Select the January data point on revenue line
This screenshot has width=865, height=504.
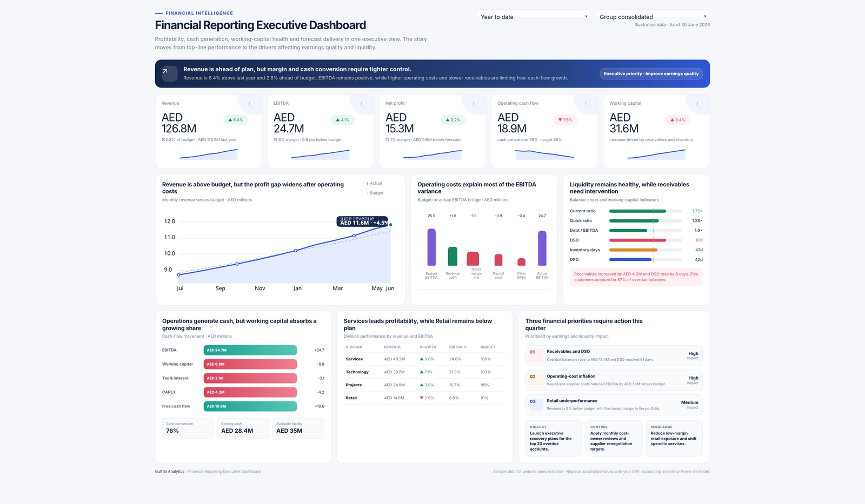click(x=296, y=251)
